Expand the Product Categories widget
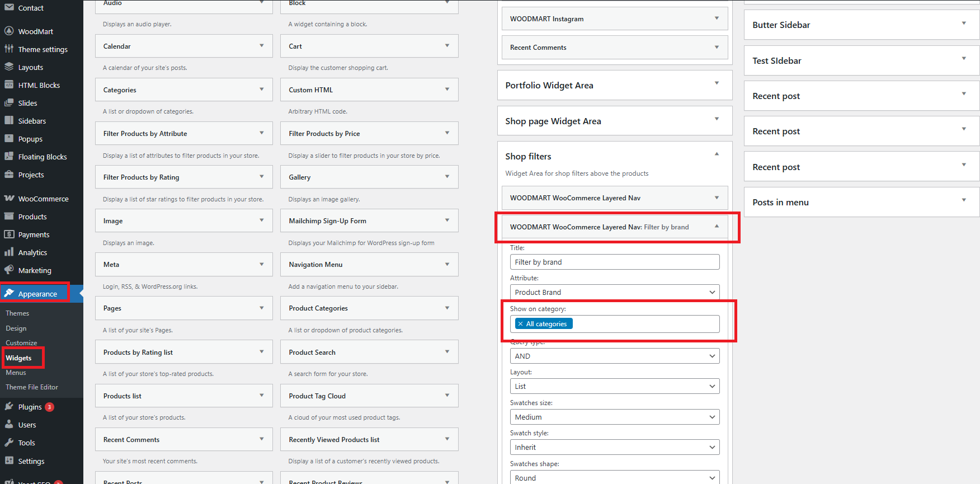Image resolution: width=980 pixels, height=484 pixels. [x=447, y=307]
